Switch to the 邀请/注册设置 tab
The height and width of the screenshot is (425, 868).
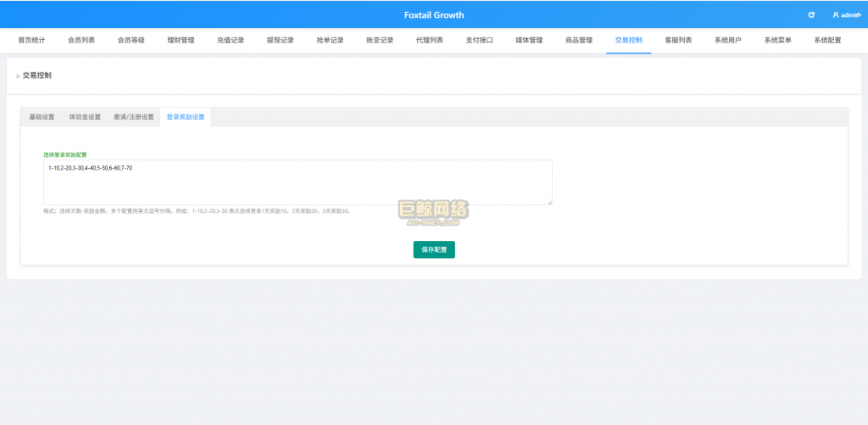coord(133,117)
